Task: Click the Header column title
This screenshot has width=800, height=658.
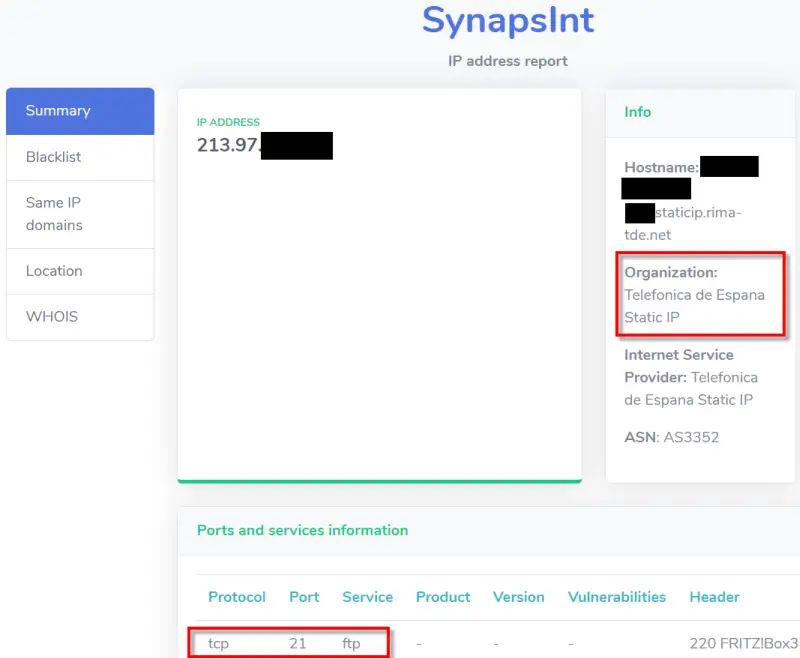Action: click(x=714, y=597)
